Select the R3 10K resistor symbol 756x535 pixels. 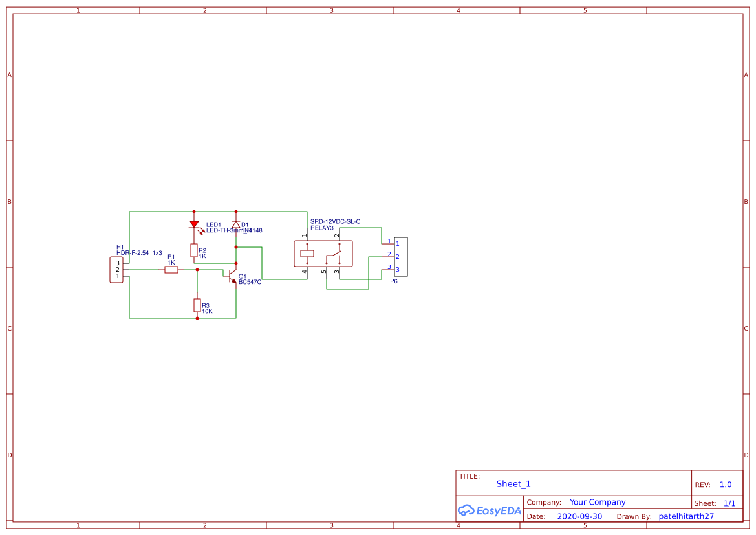[197, 306]
